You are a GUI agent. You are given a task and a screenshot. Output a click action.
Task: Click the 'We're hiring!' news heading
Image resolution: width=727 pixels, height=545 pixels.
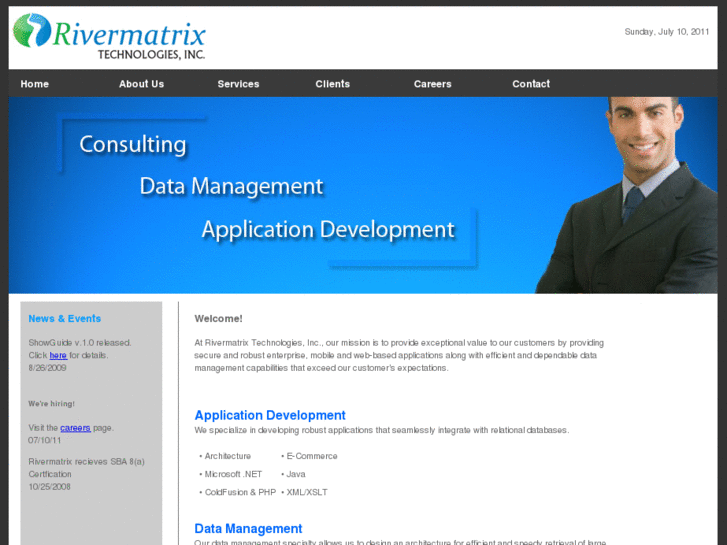(51, 404)
